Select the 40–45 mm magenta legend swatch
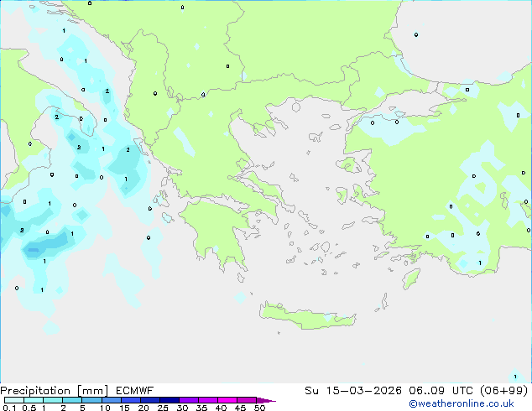This screenshot has height=411, width=532. (227, 400)
